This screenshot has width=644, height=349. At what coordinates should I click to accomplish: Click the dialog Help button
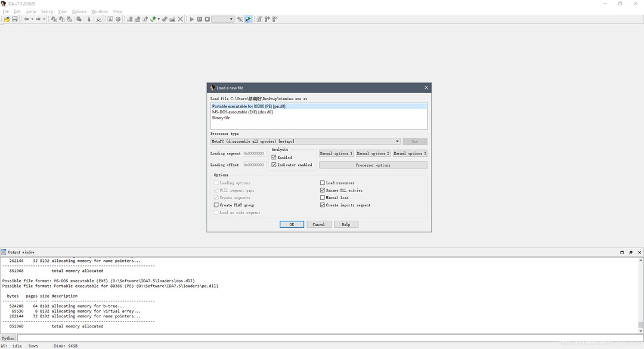[346, 224]
